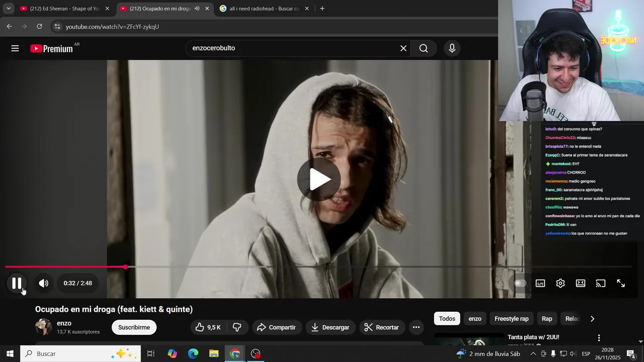Screen dimensions: 644x362
Task: Subscribe with the Suscribirme button
Action: click(134, 327)
